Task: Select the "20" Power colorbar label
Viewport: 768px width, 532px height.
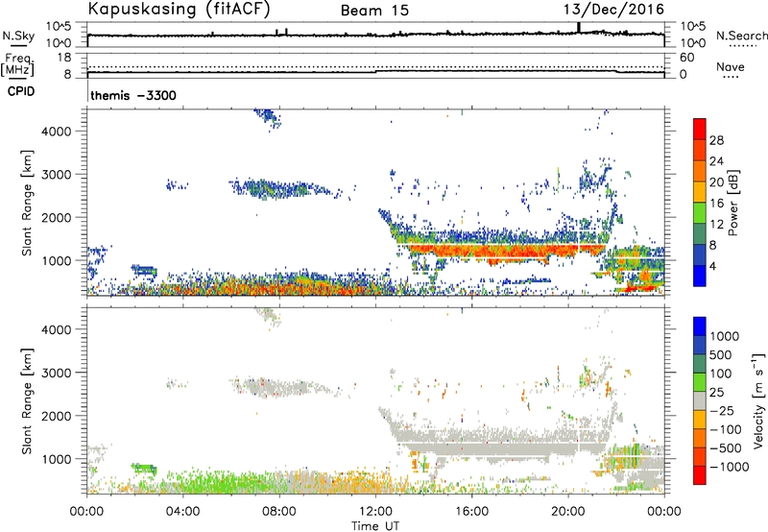Action: [716, 182]
